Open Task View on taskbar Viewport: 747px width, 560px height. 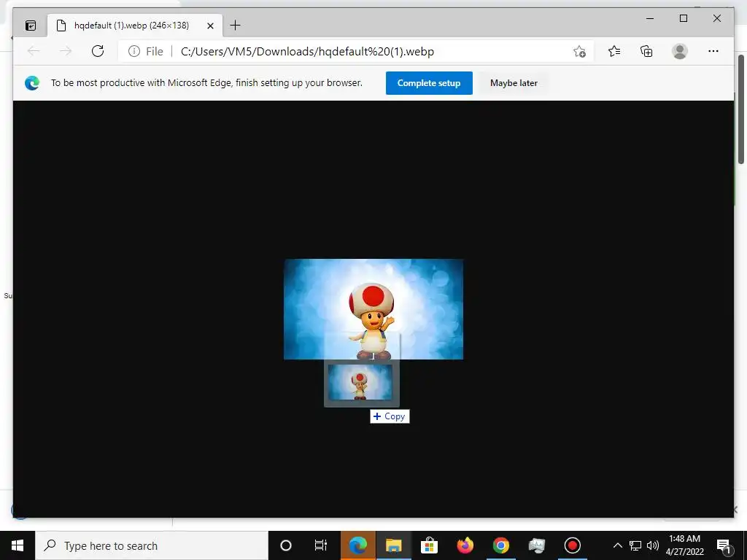(321, 545)
